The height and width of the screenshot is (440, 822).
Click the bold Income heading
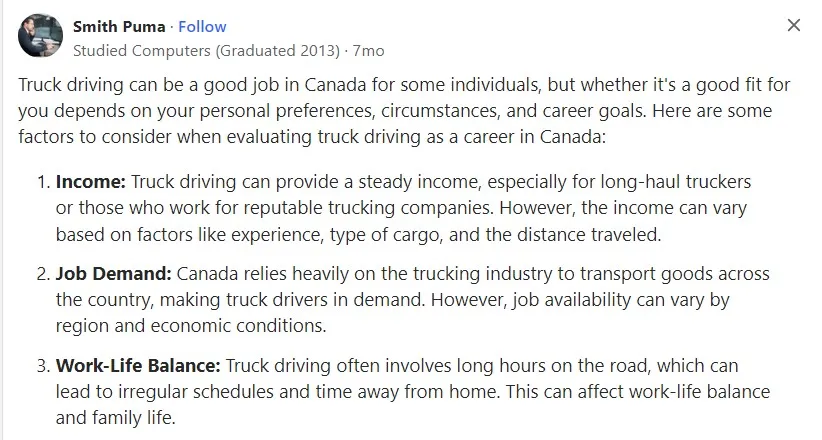click(x=91, y=182)
